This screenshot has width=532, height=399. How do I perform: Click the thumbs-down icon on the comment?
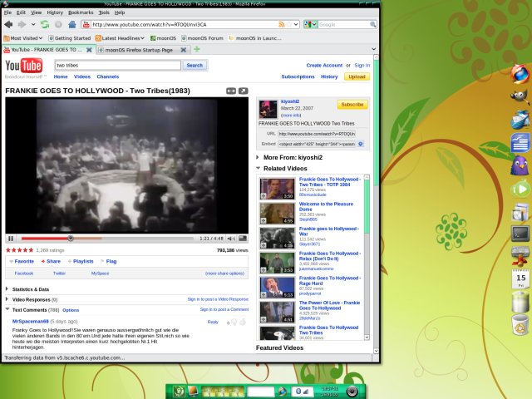pos(244,322)
